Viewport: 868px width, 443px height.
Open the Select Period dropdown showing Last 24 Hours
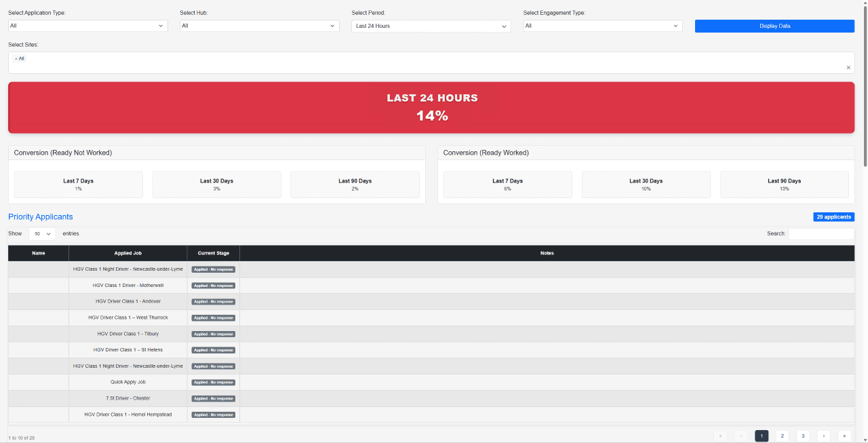[431, 26]
